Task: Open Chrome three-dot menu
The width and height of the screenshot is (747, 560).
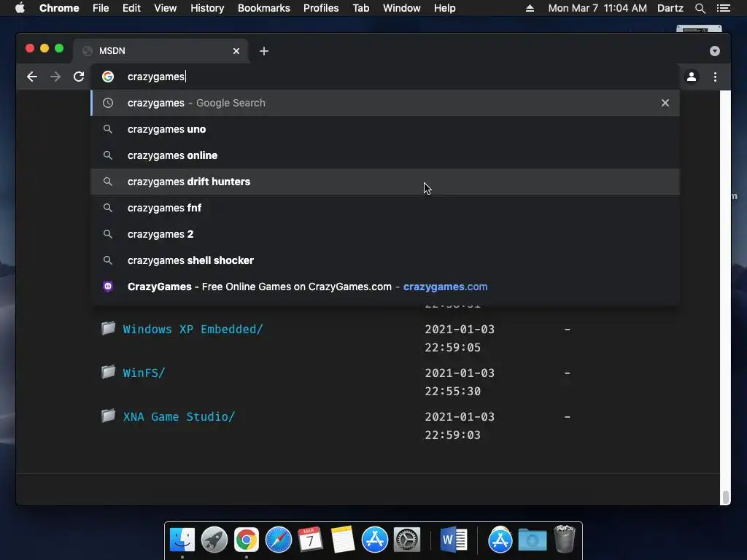Action: pos(715,77)
